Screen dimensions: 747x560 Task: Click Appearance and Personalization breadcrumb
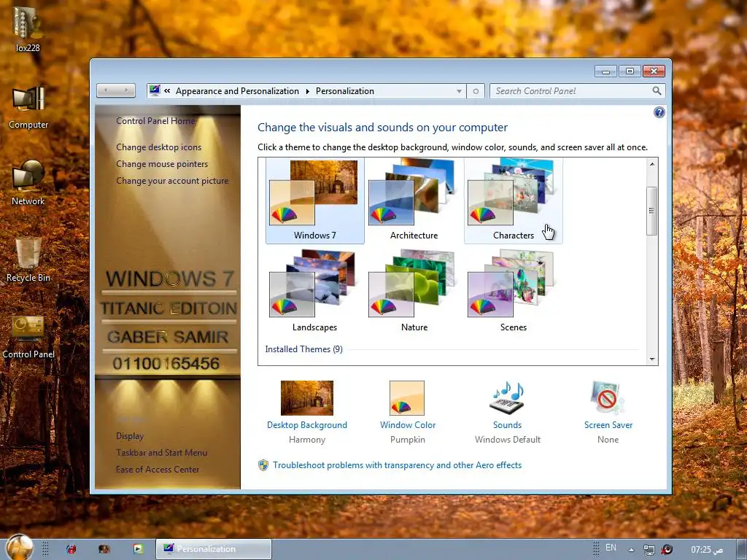pyautogui.click(x=237, y=91)
